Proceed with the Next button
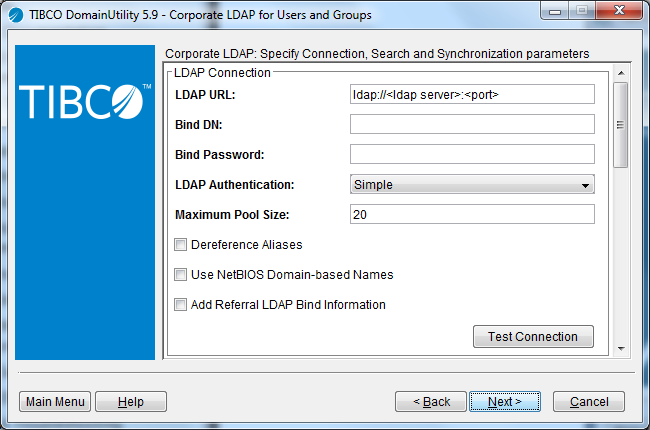This screenshot has width=650, height=430. (x=504, y=401)
